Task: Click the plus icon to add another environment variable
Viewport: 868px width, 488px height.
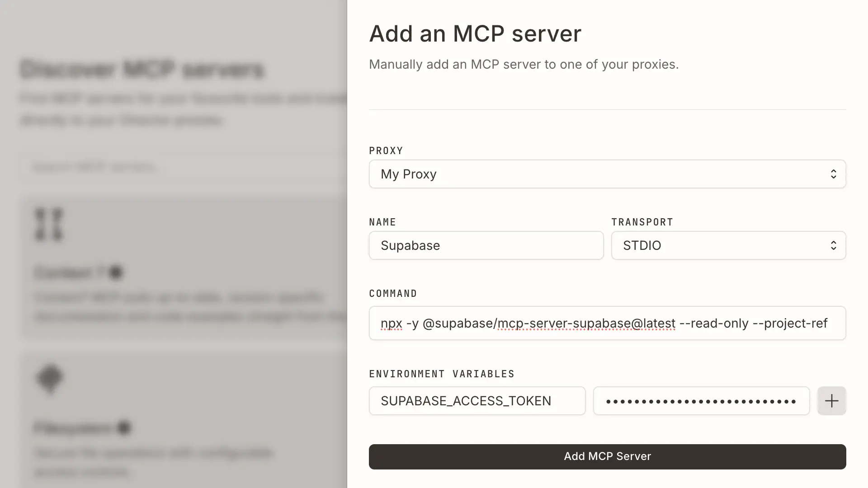Action: pyautogui.click(x=831, y=401)
